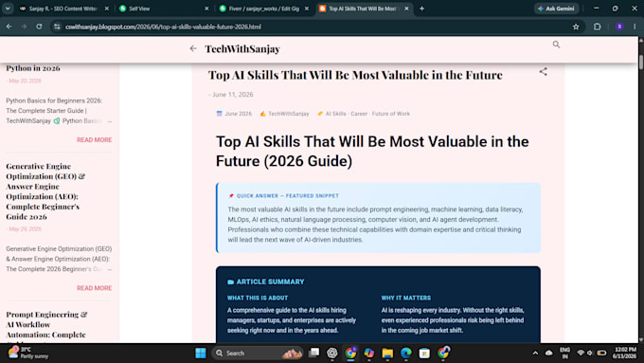Expand the tab search dropdown arrow
Screen dimensions: 644x363
point(8,9)
